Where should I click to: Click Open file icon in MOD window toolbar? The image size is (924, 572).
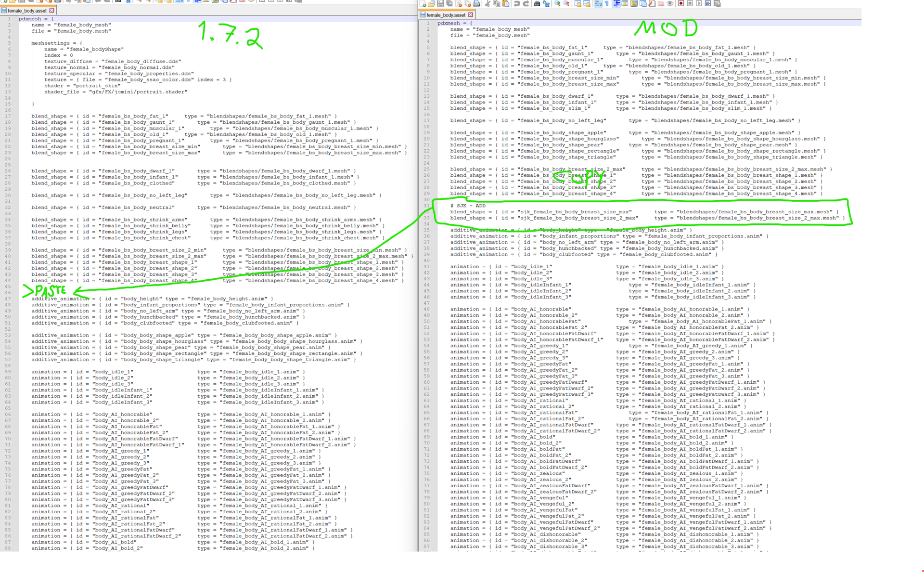[431, 3]
